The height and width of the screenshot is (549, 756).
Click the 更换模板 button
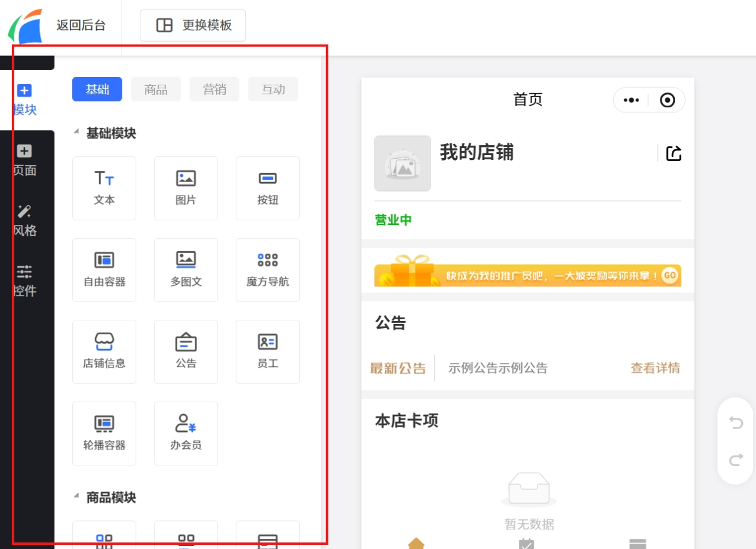[x=193, y=25]
